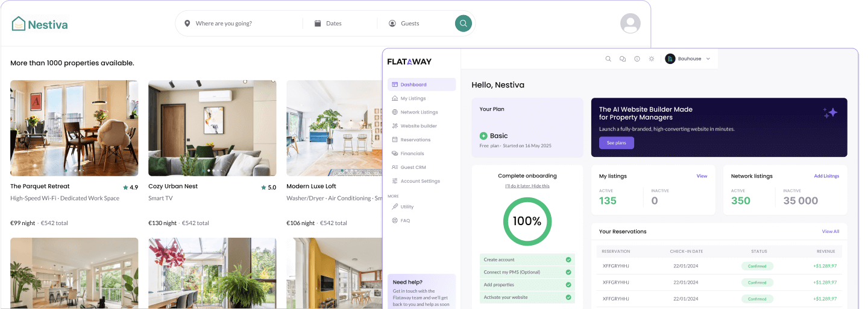Click the 350 active network listings count
The width and height of the screenshot is (868, 309).
click(x=741, y=201)
